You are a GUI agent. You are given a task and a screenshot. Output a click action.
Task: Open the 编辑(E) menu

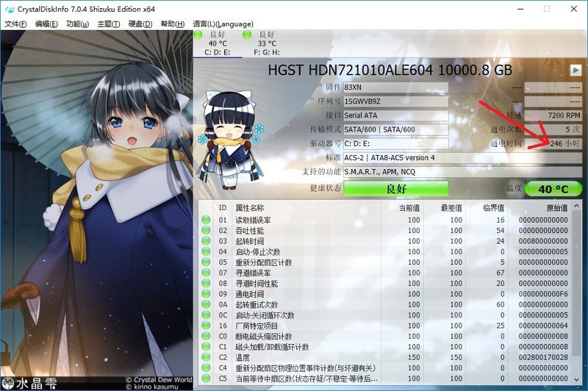tap(46, 24)
